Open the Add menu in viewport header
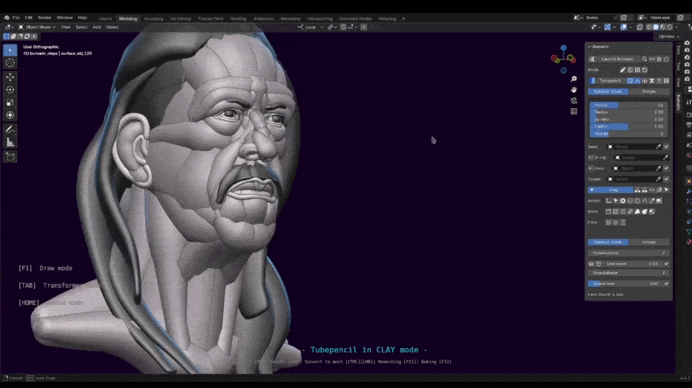Screen dimensions: 692x388 [x=97, y=27]
